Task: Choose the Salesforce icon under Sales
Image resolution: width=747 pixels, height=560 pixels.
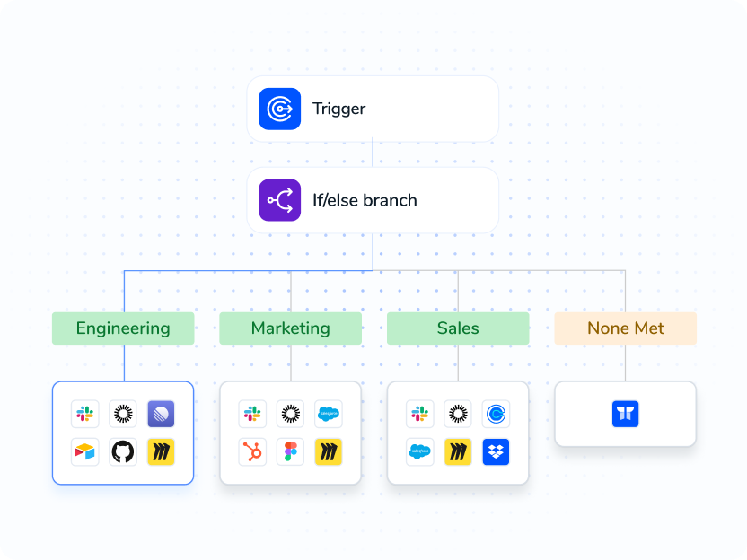Action: click(x=419, y=451)
